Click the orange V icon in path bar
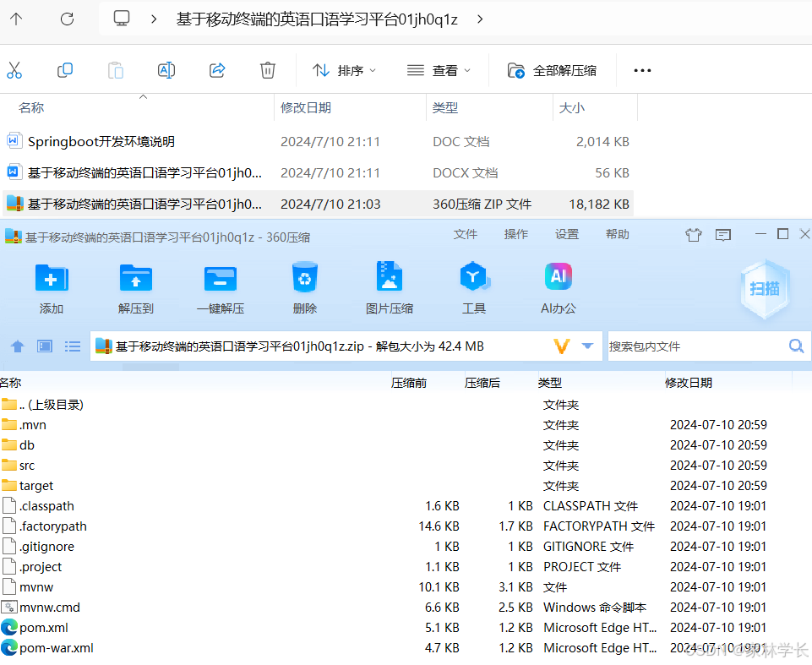 point(562,346)
